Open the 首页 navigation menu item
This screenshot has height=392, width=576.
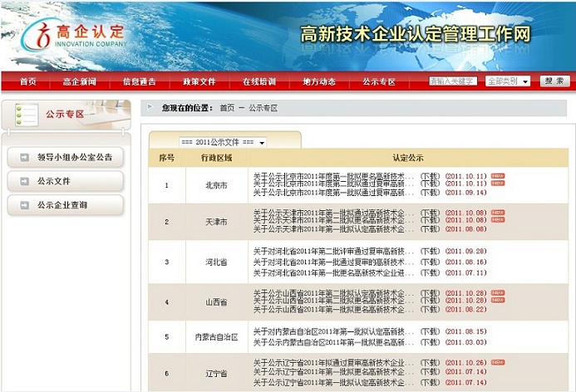(x=28, y=81)
